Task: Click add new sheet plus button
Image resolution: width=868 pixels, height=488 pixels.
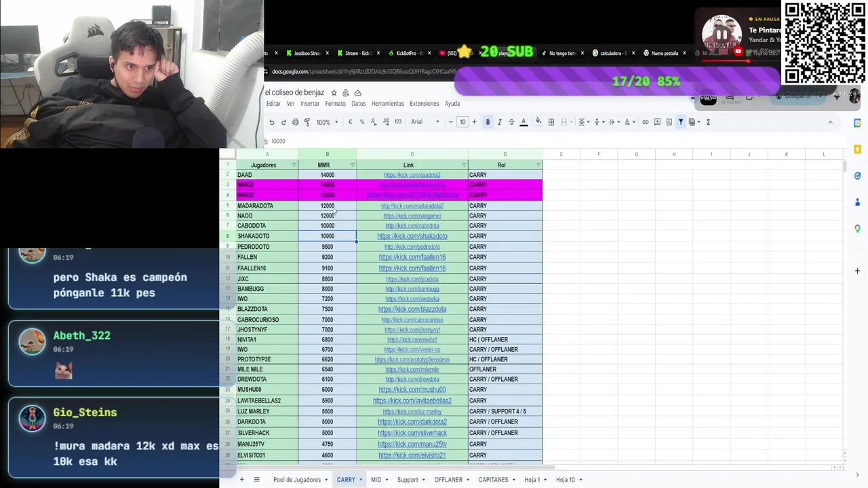Action: [241, 479]
